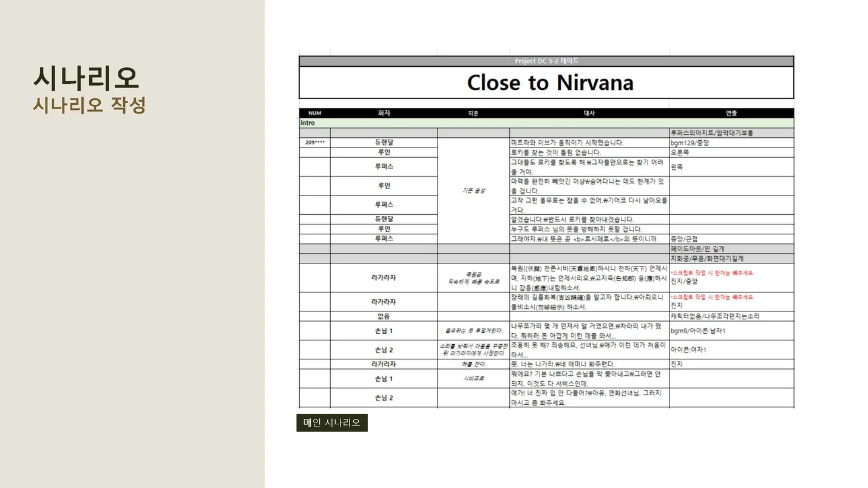Viewport: 868px width, 488px height.
Task: Click the '지화궁/무음/화면대기길게' cell
Action: [x=731, y=259]
